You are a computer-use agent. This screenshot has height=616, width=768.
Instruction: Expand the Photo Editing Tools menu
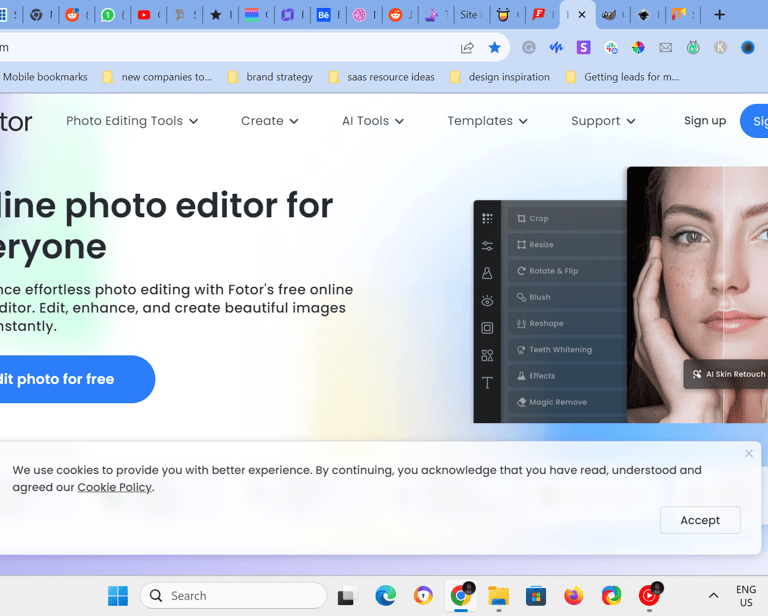(x=132, y=121)
